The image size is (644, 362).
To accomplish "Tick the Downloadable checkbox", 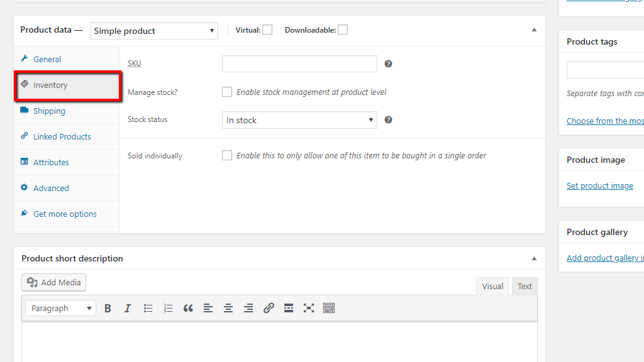I will [x=343, y=30].
